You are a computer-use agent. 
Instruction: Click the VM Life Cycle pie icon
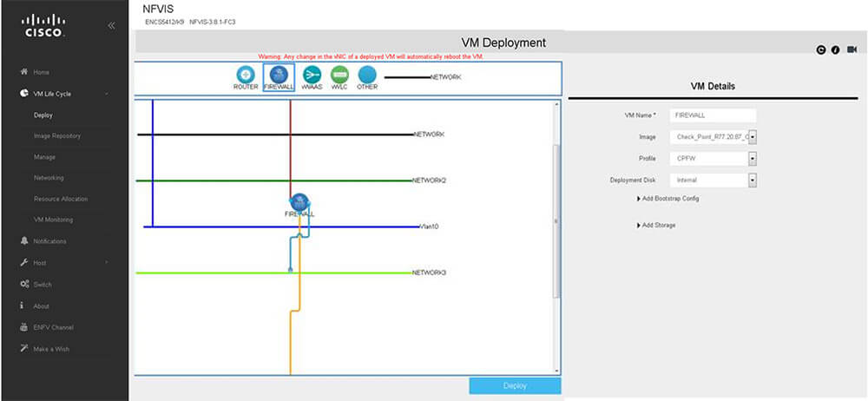tap(23, 94)
